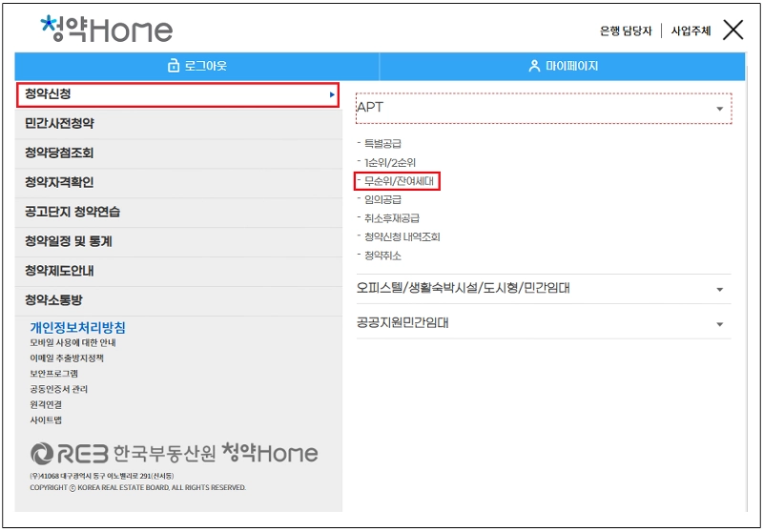This screenshot has height=532, width=763.
Task: Expand the APT dropdown arrow
Action: tap(720, 109)
